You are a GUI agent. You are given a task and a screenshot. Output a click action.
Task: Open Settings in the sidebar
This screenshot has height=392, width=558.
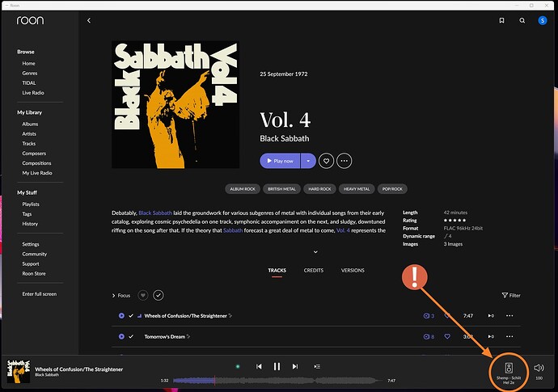pos(31,244)
